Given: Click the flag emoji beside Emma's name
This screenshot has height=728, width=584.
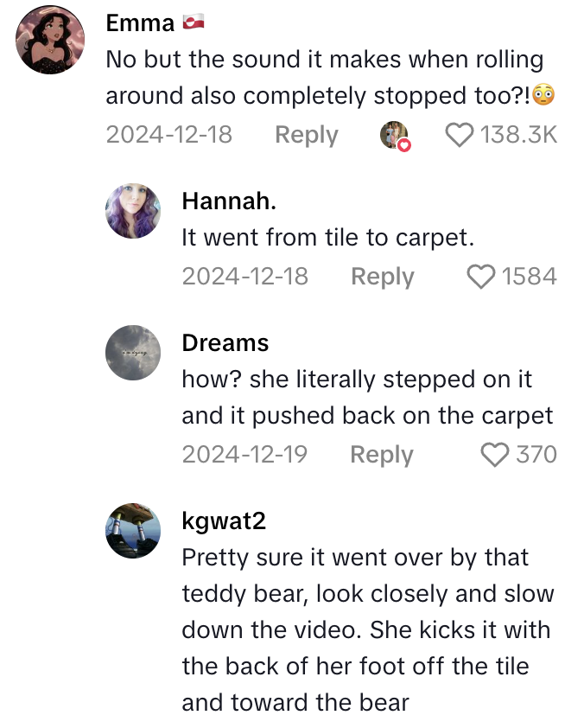Looking at the screenshot, I should pyautogui.click(x=191, y=23).
